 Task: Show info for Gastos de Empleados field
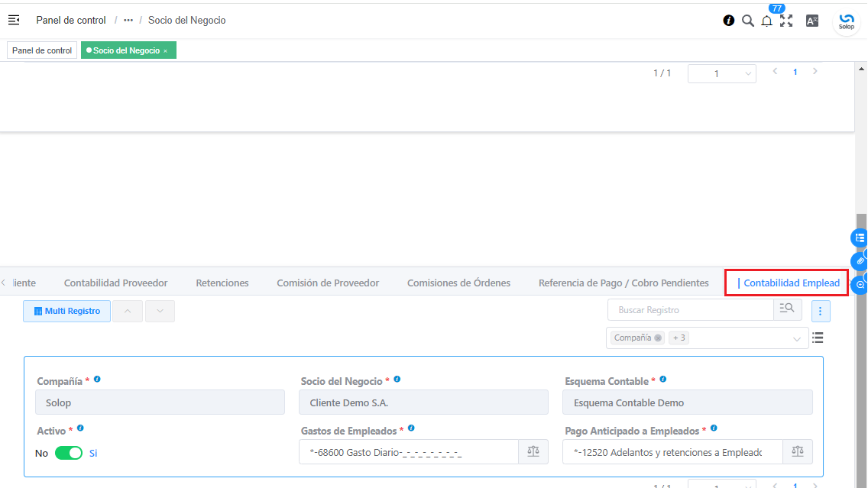point(411,428)
